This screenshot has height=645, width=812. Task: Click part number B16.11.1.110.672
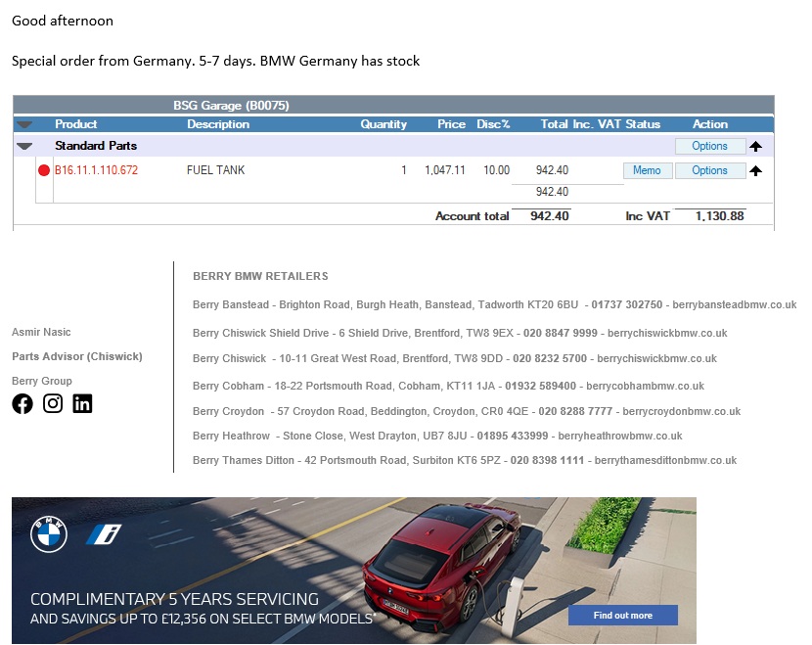96,170
